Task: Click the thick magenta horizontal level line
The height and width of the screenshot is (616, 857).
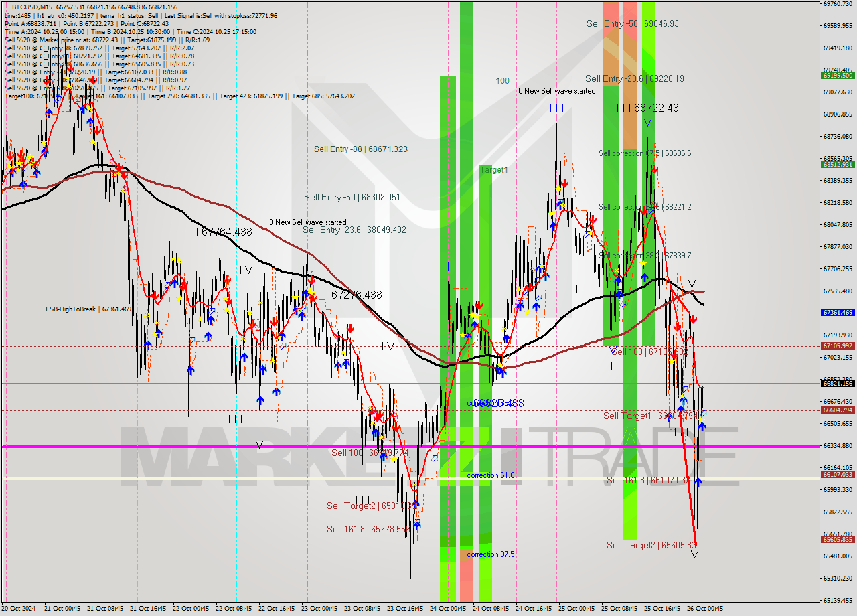Action: tap(410, 446)
